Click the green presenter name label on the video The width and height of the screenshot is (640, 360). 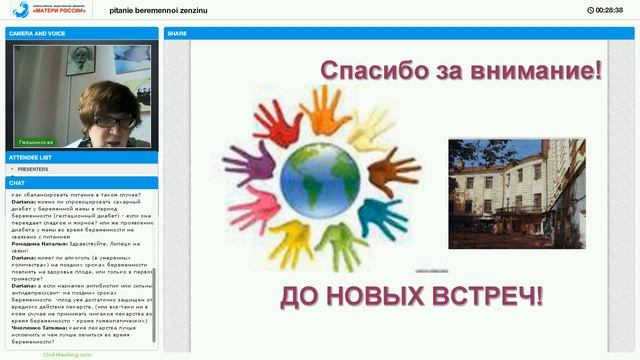point(36,142)
